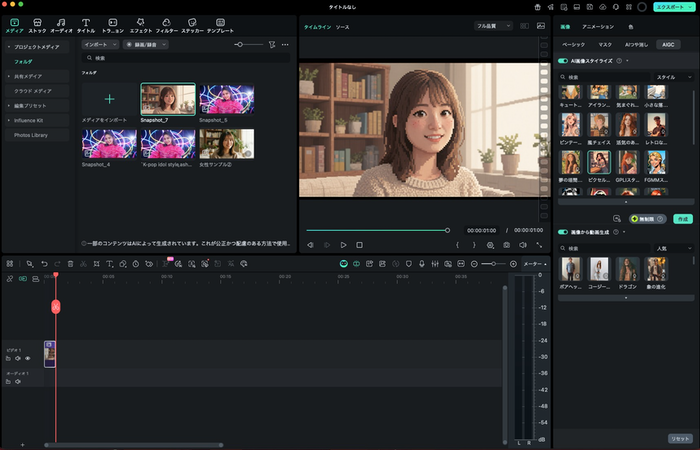Click the play button under the preview
Viewport: 700px width, 450px height.
pyautogui.click(x=343, y=244)
